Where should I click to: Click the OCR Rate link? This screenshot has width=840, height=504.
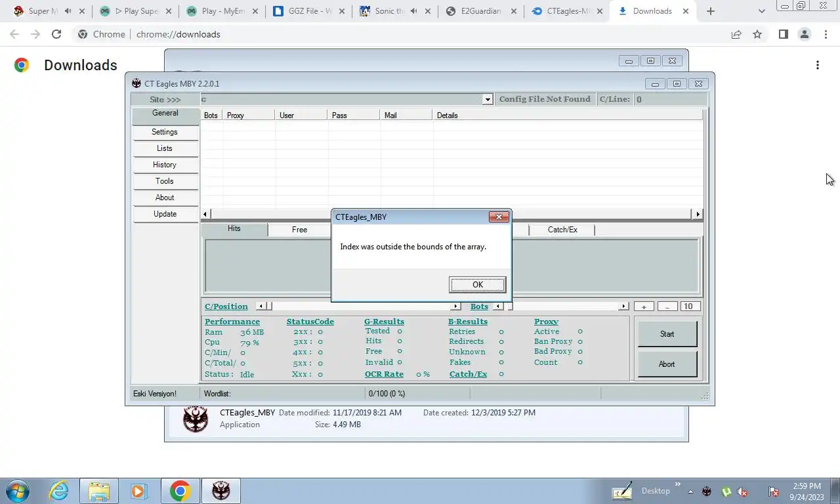[x=384, y=374]
